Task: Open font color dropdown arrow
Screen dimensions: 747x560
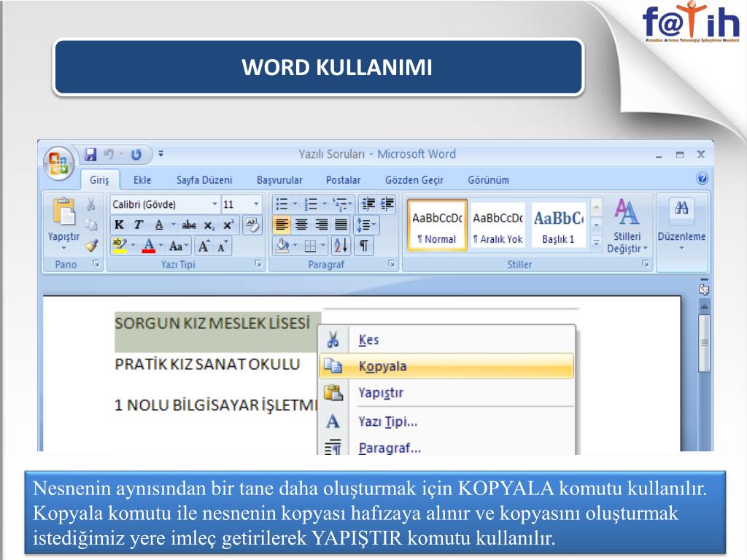Action: coord(160,246)
